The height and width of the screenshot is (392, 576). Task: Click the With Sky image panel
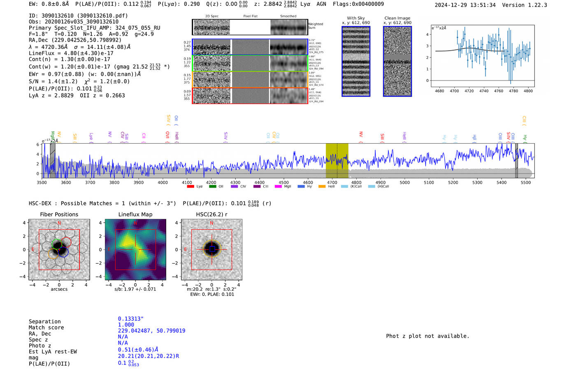(356, 62)
